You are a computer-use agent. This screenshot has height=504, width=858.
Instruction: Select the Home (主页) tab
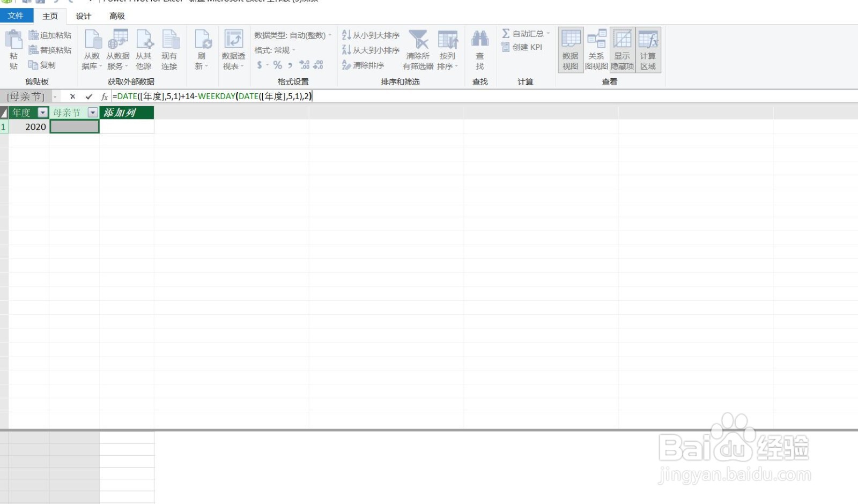(x=50, y=16)
